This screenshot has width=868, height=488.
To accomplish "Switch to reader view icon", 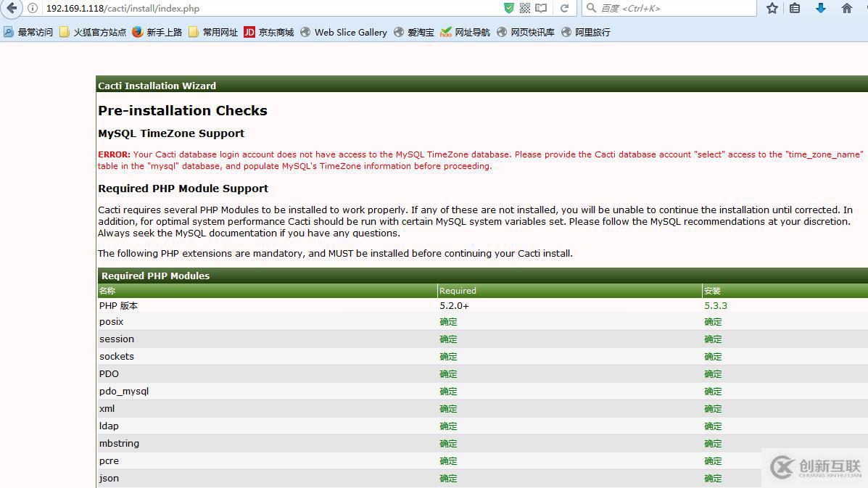I will (542, 8).
